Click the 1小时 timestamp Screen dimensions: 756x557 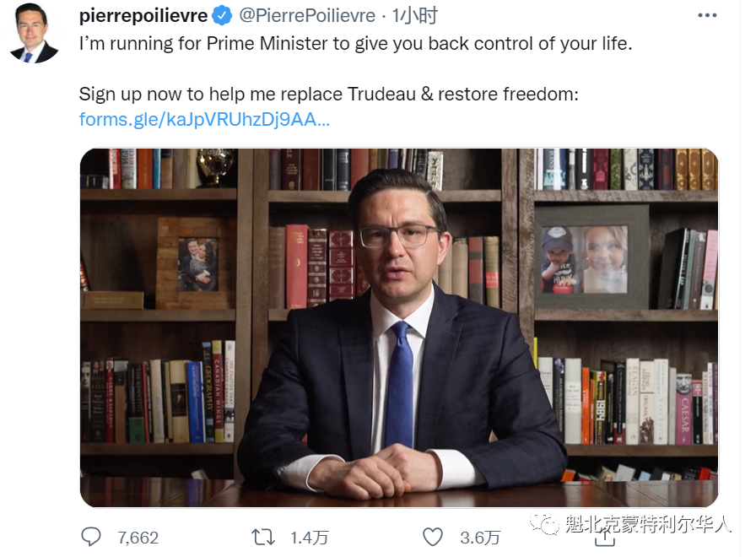pyautogui.click(x=414, y=15)
